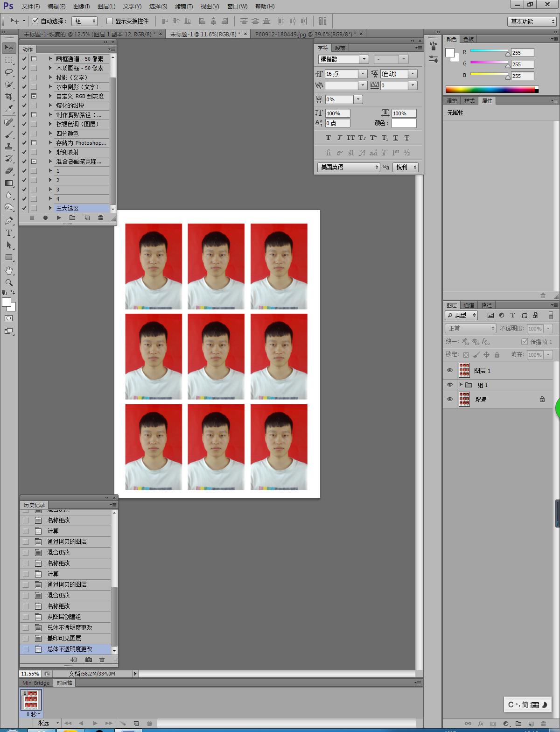Hide the 图层 1 layer
Viewport: 560px width, 732px height.
coord(450,370)
